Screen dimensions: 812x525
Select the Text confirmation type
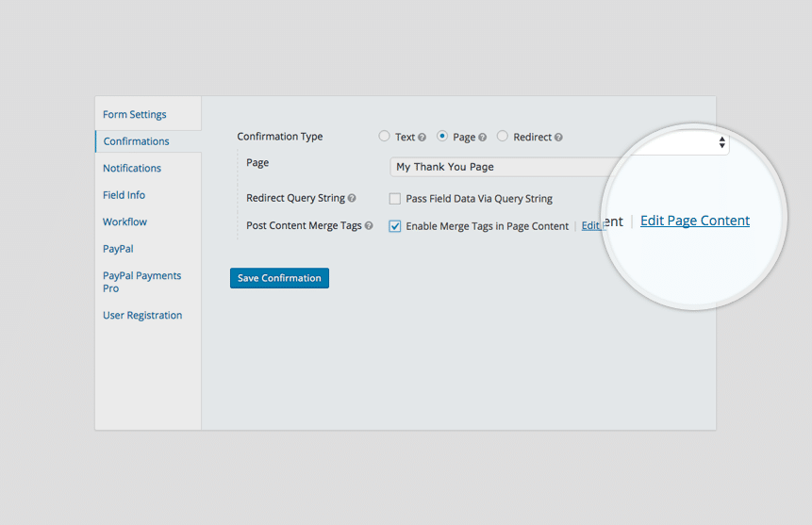point(384,137)
